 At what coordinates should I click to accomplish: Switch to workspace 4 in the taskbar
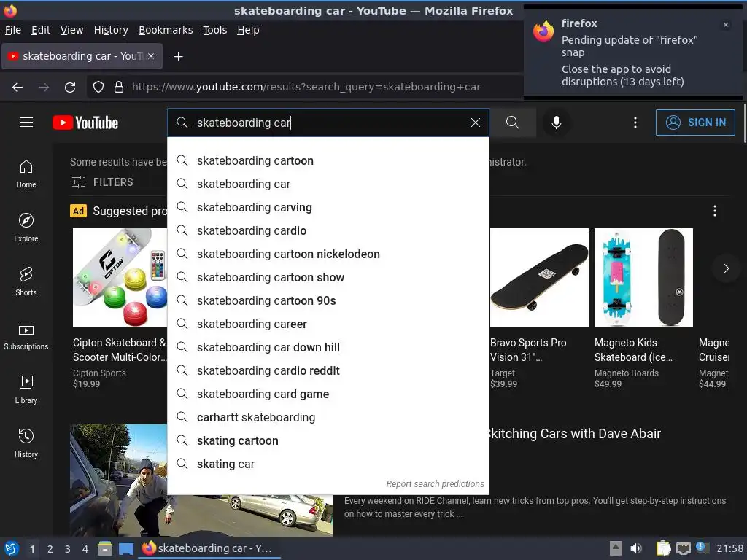tap(85, 549)
